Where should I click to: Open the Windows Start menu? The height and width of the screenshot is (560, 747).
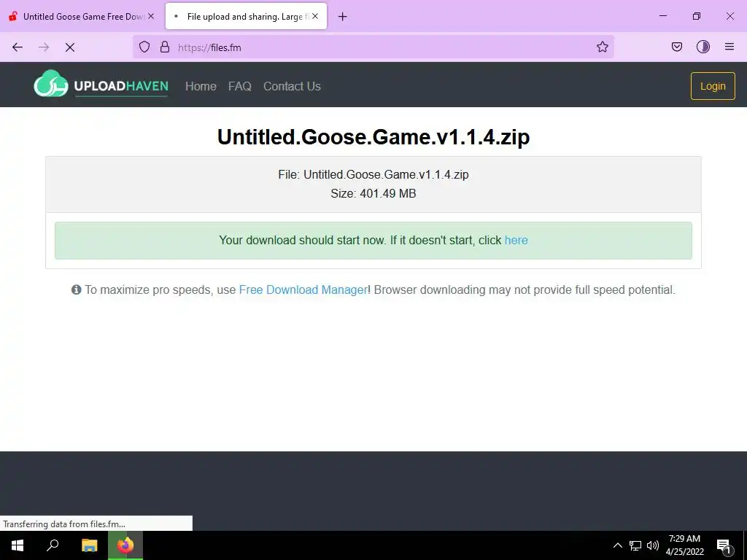tap(18, 545)
